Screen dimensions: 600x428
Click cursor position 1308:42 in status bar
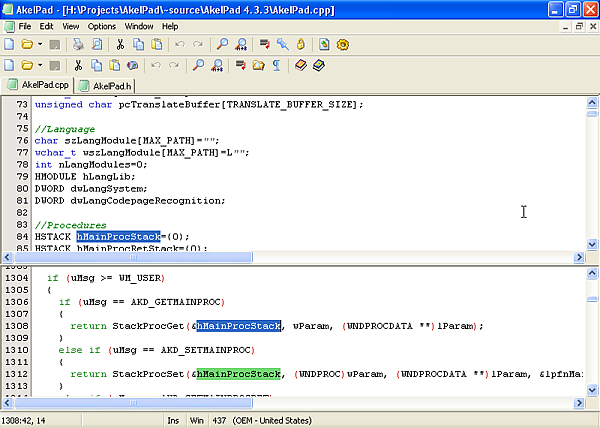tap(23, 420)
